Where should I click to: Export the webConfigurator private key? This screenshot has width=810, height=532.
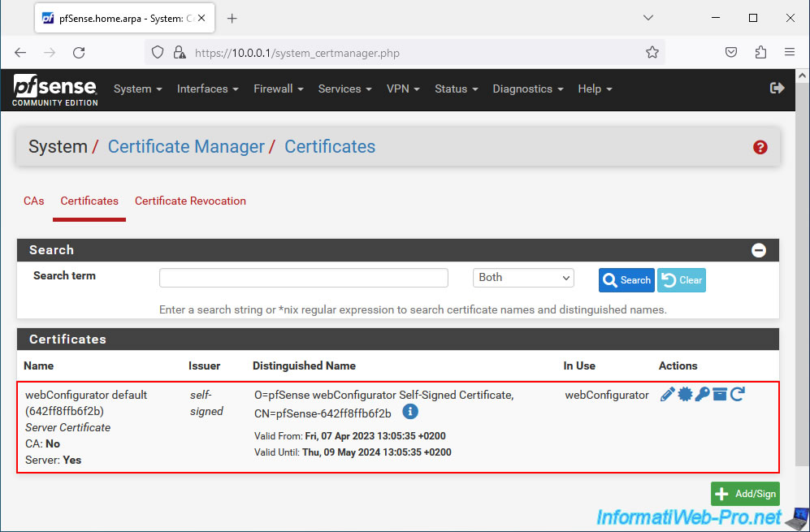[x=702, y=395]
